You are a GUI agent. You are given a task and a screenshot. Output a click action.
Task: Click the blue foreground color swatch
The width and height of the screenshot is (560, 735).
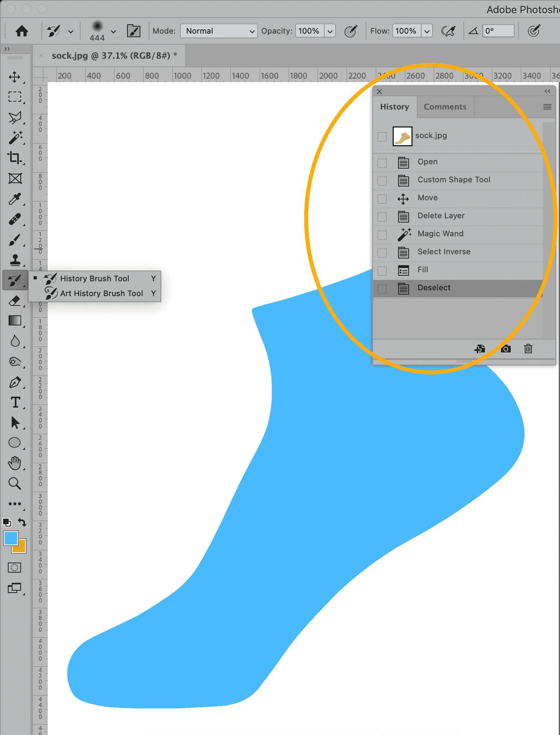pos(10,538)
